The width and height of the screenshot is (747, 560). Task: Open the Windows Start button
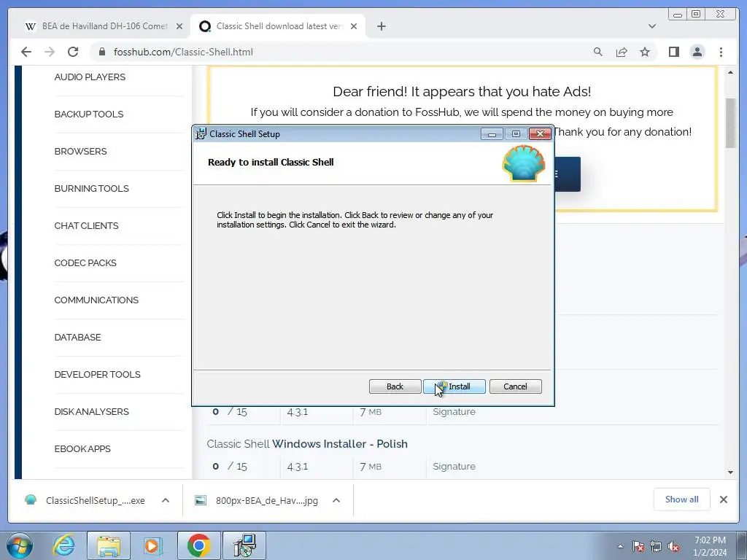tap(20, 545)
